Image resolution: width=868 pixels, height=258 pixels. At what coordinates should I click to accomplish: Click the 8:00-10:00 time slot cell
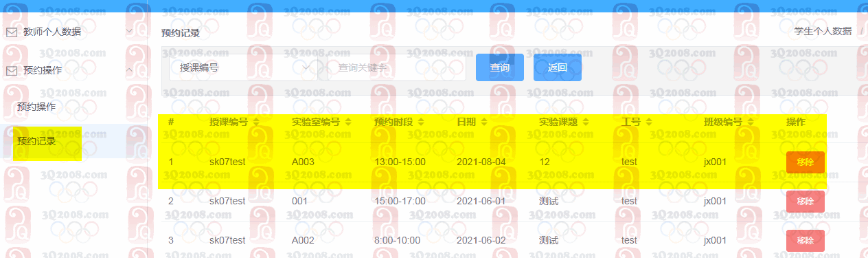(398, 240)
